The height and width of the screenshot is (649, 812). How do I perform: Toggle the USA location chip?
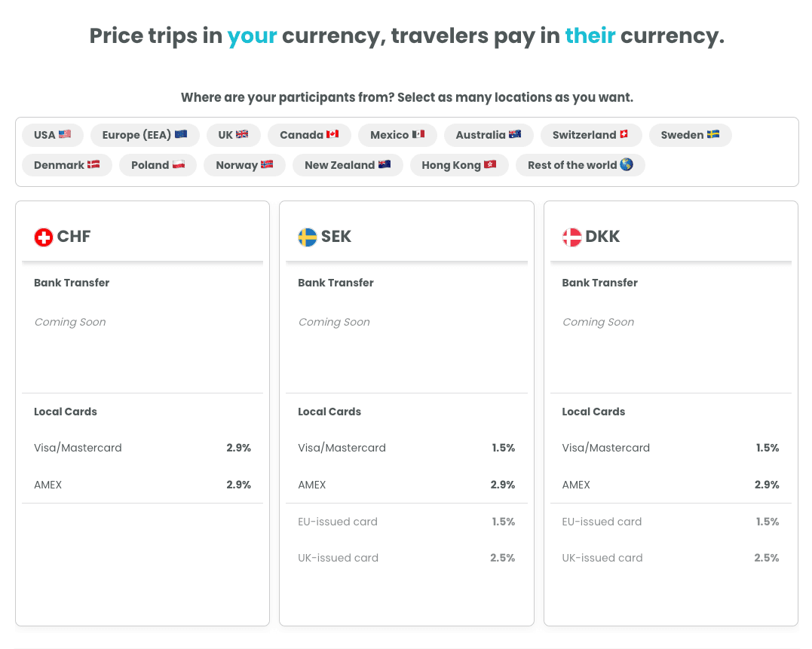(x=53, y=135)
